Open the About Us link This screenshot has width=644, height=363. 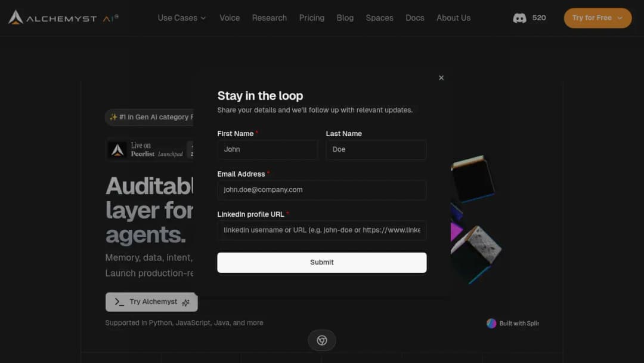[x=453, y=18]
